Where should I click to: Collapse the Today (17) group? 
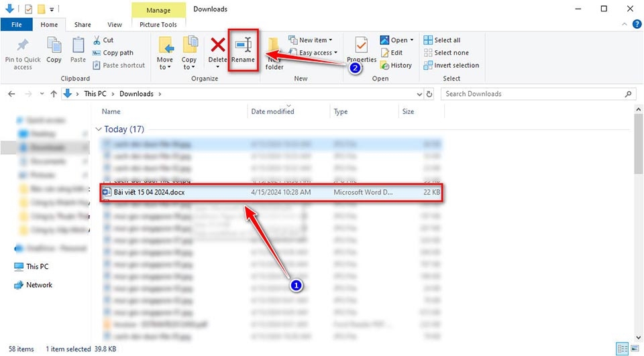[x=99, y=129]
